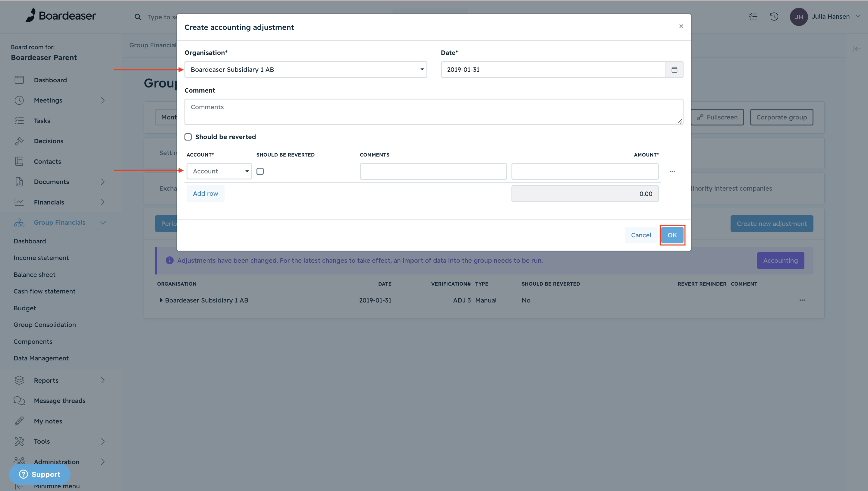
Task: Click the My notes pencil icon
Action: [19, 421]
